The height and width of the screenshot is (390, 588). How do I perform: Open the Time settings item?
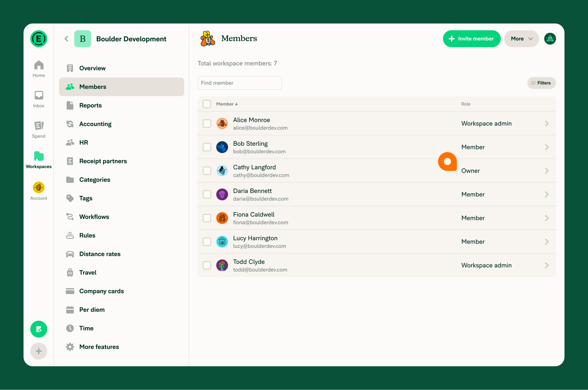pos(121,328)
